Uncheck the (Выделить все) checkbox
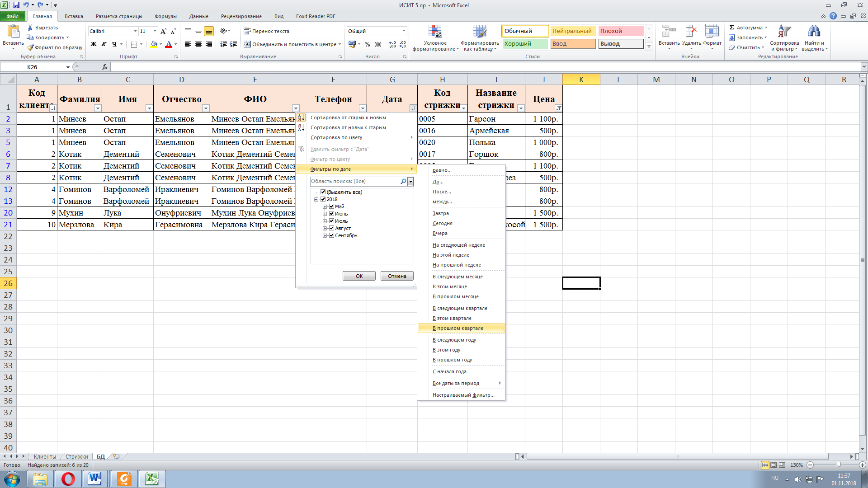The height and width of the screenshot is (488, 868). click(323, 192)
